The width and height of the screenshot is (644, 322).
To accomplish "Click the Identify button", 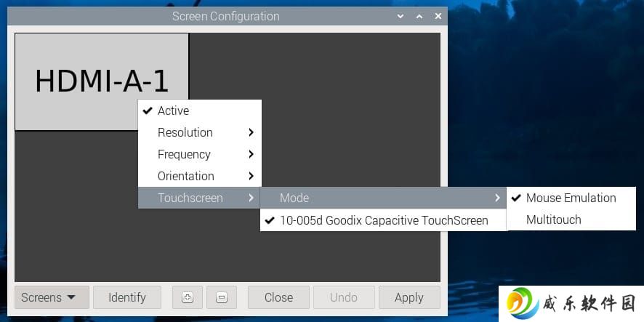I will coord(127,297).
